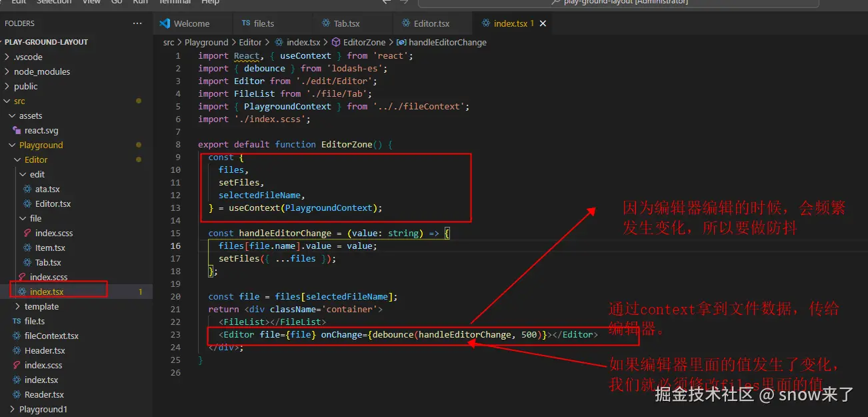
Task: Open Header.tsx file
Action: coord(45,350)
